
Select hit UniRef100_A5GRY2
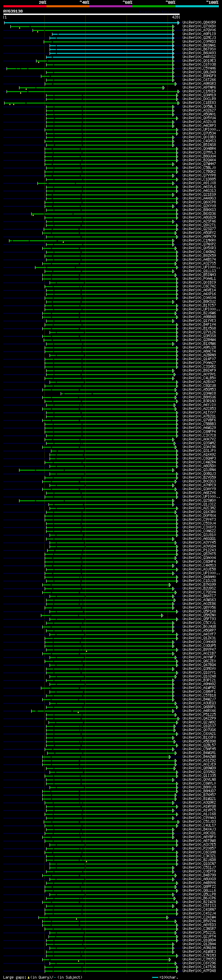point(199,233)
